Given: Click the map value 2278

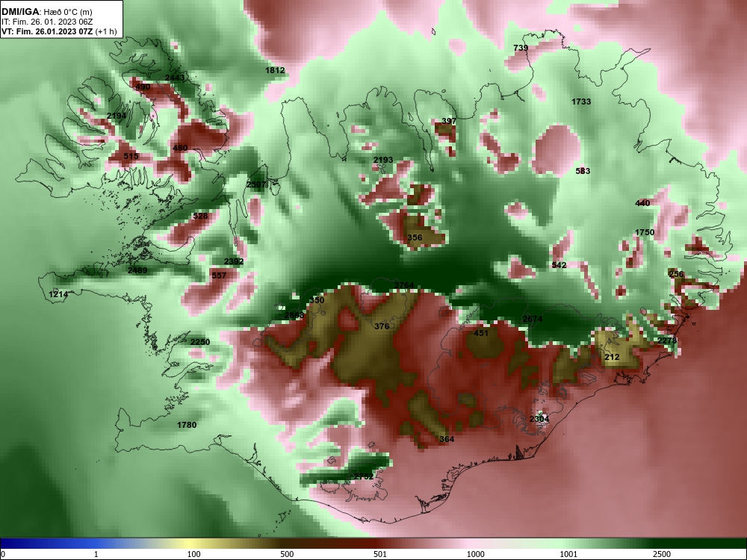Looking at the screenshot, I should [667, 340].
